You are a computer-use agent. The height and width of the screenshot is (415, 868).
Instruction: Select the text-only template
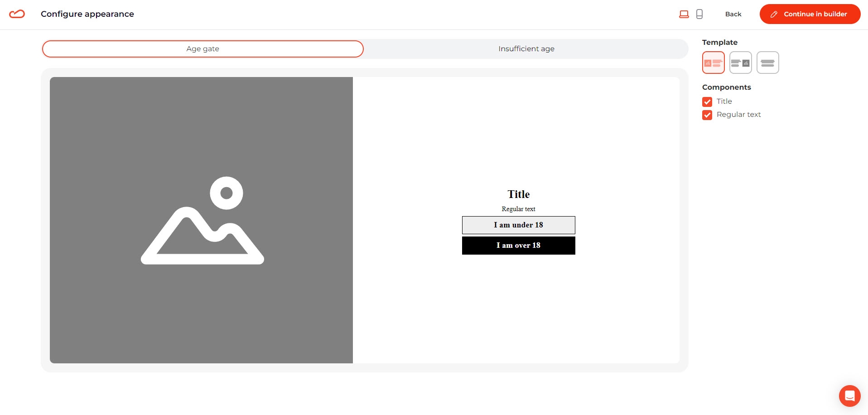tap(767, 63)
